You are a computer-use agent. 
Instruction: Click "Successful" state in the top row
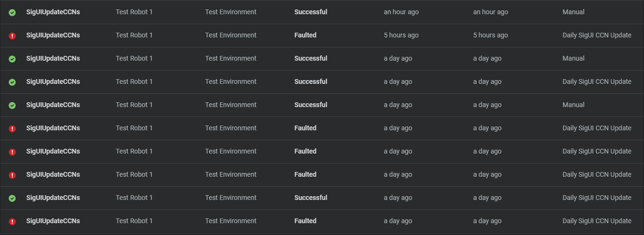point(310,12)
